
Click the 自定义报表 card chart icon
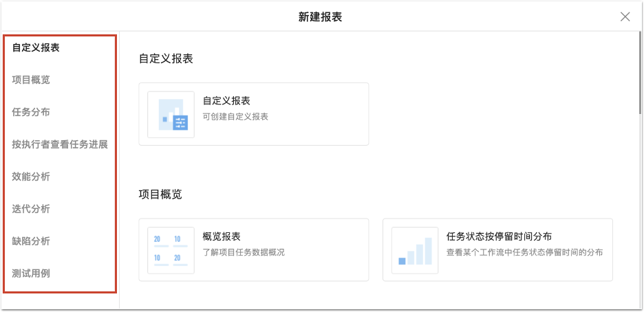[x=171, y=114]
